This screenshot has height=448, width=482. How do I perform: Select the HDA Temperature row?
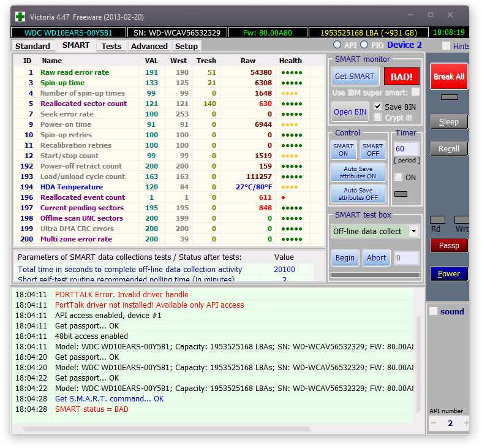[x=169, y=187]
